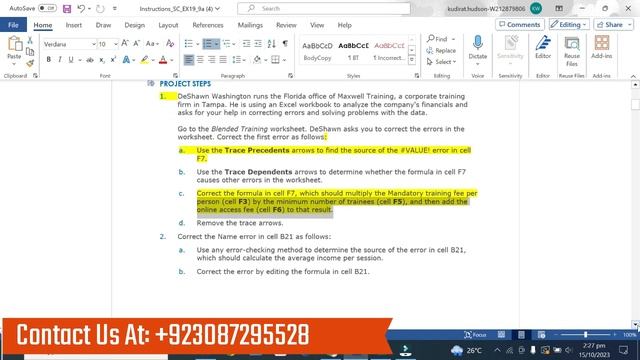Click the Save icon in title bar
The image size is (640, 360).
[67, 9]
